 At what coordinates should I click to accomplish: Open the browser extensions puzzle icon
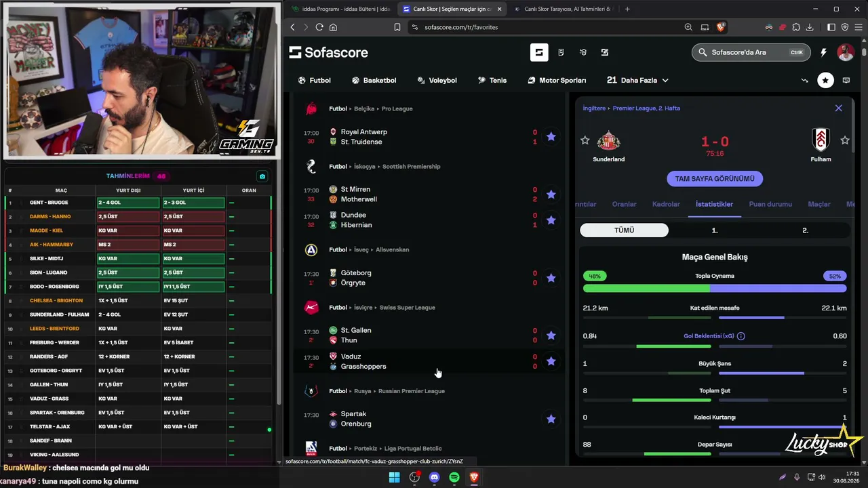point(795,27)
